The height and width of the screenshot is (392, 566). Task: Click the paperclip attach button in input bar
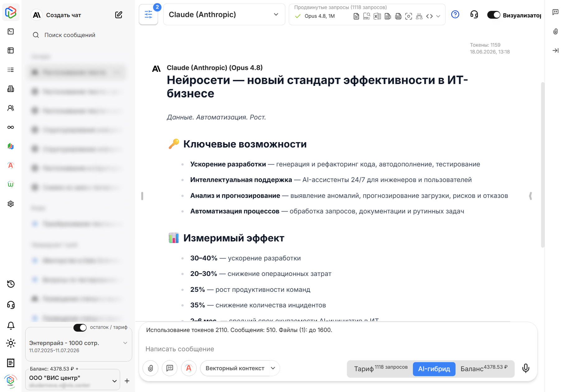(151, 368)
